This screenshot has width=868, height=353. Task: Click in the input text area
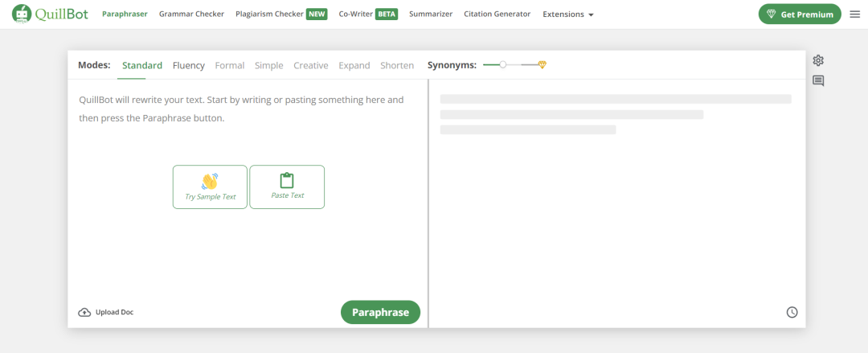click(248, 188)
